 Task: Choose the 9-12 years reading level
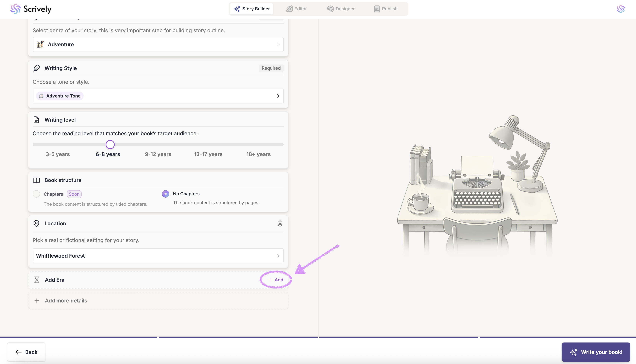(x=158, y=154)
